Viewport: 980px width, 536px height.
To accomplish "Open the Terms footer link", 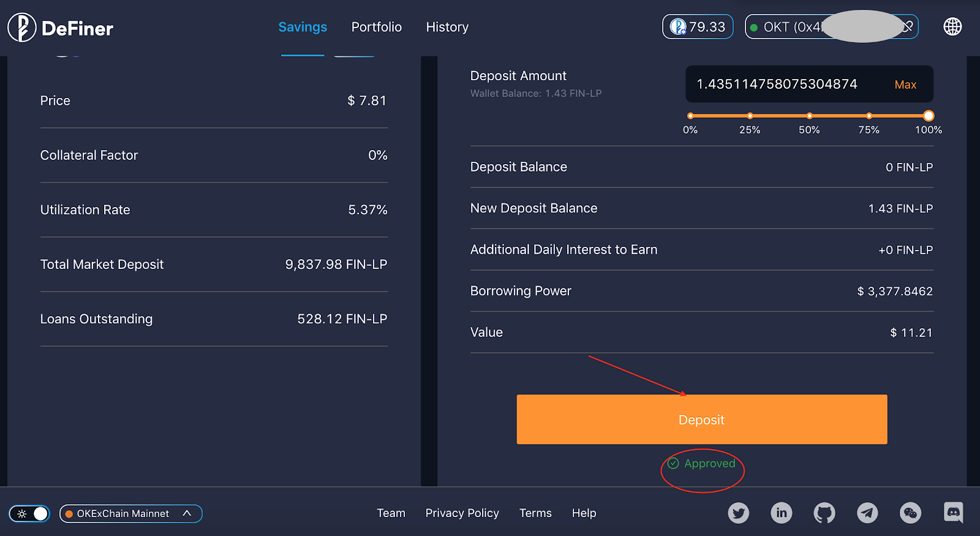I will (x=535, y=513).
